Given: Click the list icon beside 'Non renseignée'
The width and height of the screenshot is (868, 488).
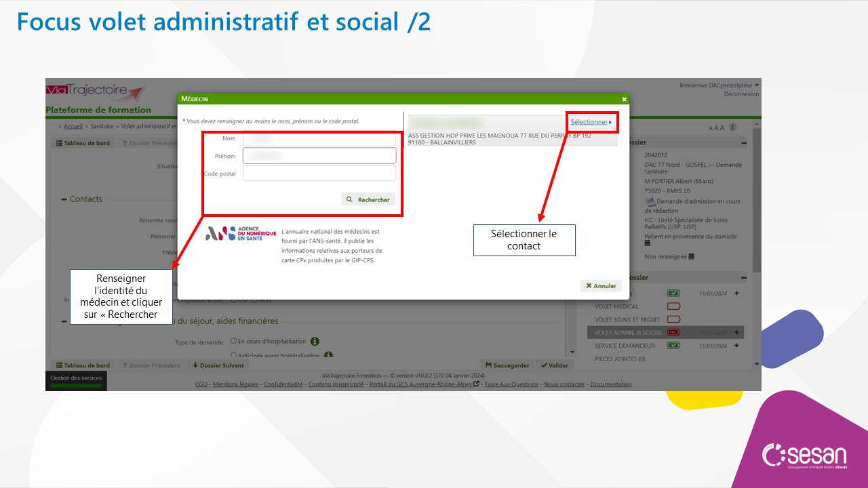Looking at the screenshot, I should point(690,256).
